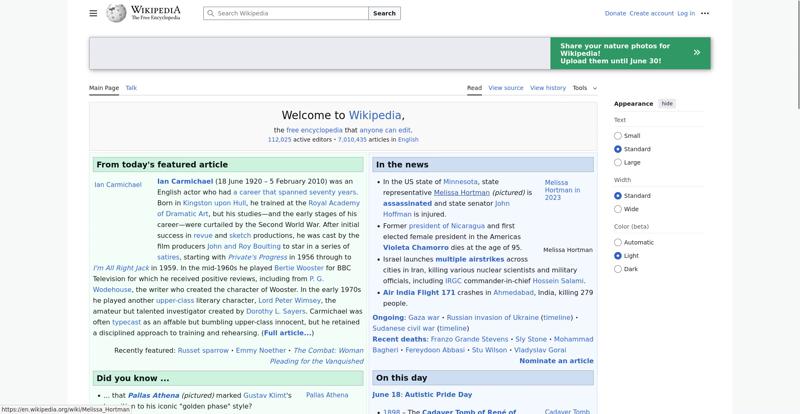Open the Gustav Klimt link
Image resolution: width=800 pixels, height=414 pixels.
pyautogui.click(x=266, y=395)
